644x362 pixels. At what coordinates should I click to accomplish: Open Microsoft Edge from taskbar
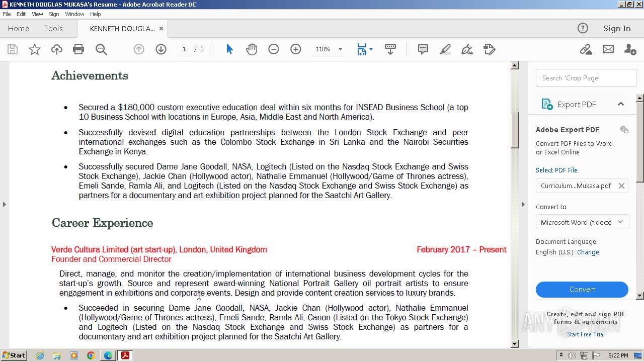coord(108,355)
